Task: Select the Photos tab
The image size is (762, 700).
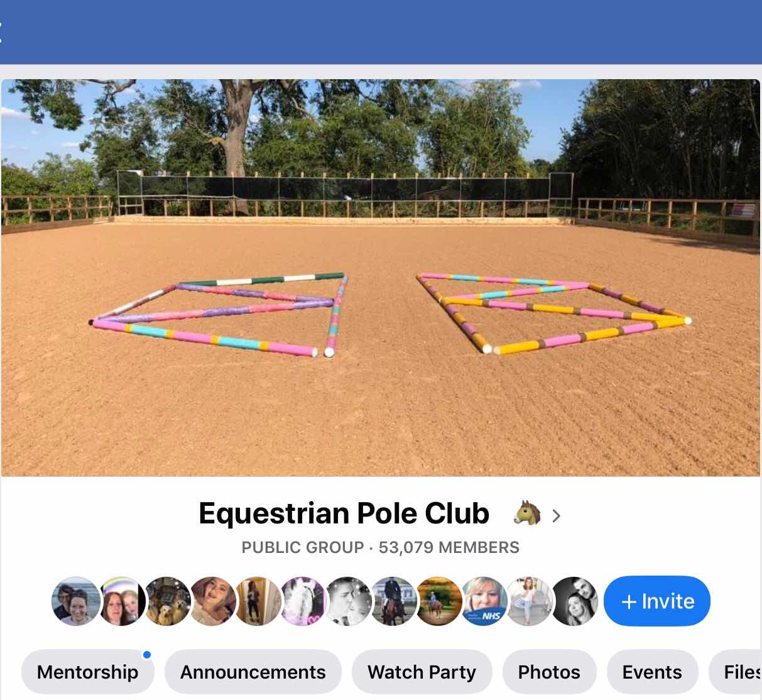Action: (x=549, y=672)
